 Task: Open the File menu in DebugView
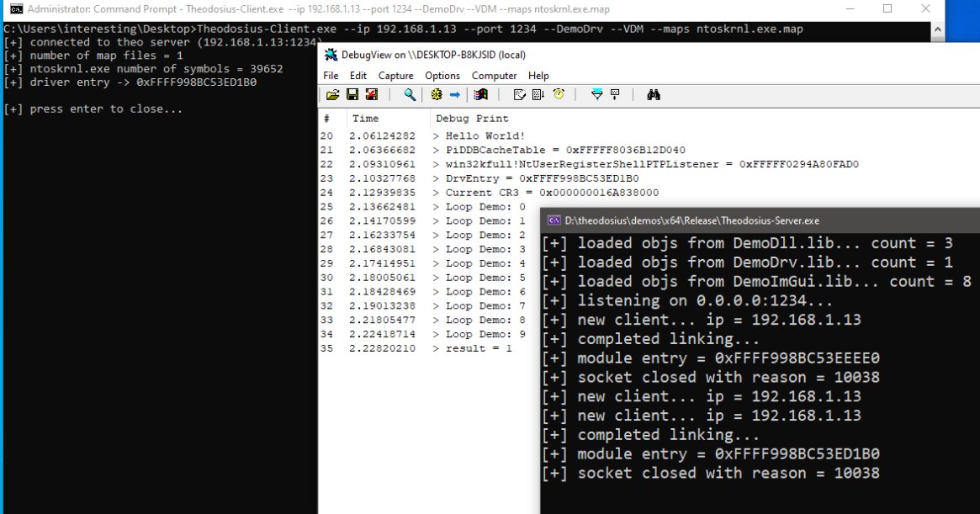[x=331, y=76]
